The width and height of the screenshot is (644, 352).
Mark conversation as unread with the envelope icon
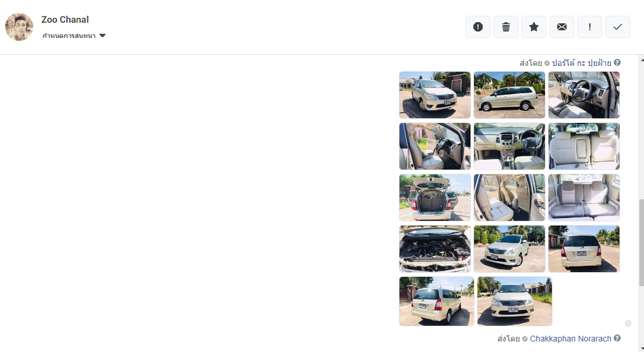(x=561, y=27)
